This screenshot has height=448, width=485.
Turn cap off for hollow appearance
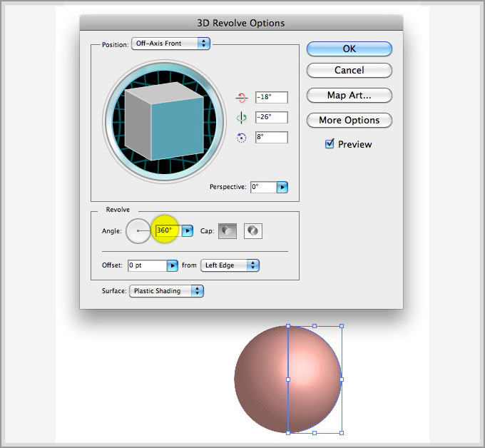[253, 231]
